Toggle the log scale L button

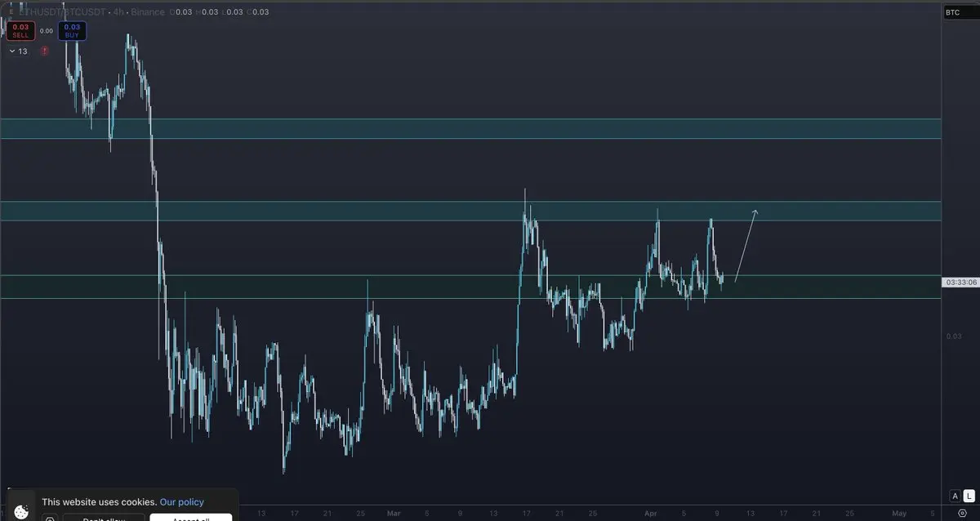969,496
